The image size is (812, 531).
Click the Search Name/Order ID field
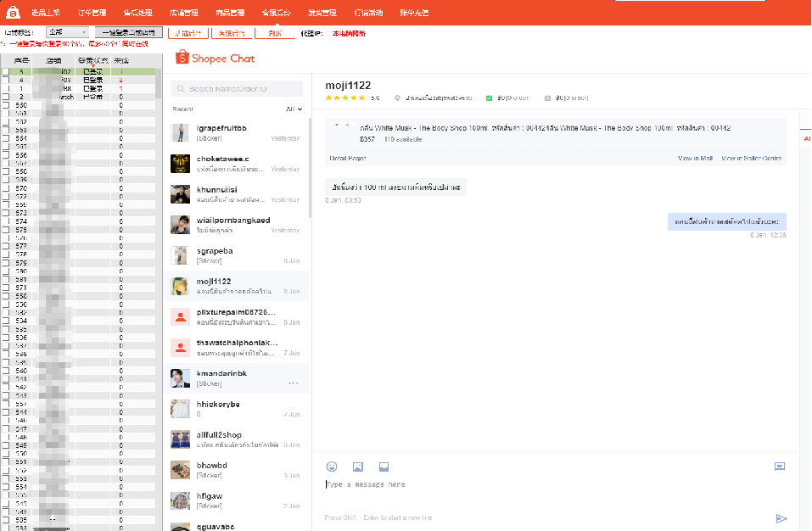click(x=238, y=89)
